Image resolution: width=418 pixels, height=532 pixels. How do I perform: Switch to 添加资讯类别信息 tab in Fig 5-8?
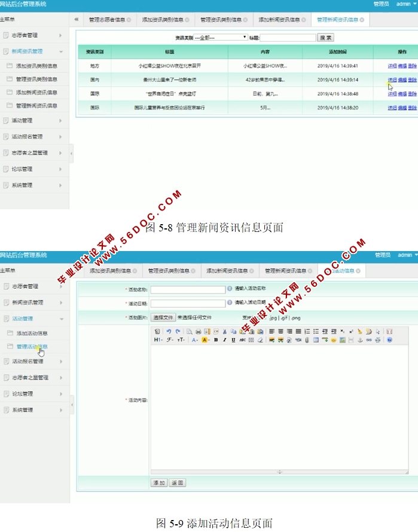(x=163, y=20)
